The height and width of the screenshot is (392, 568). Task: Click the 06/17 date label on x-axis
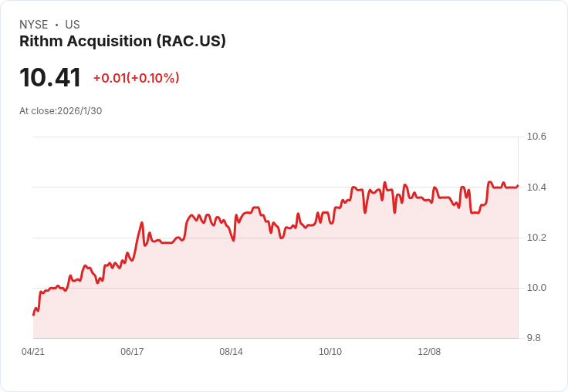click(x=132, y=351)
